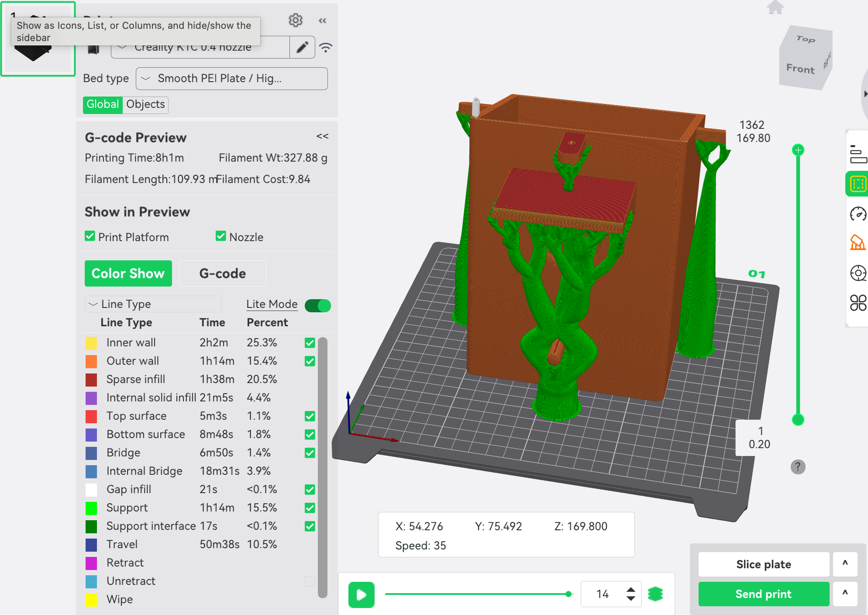Click the Send print button

pos(763,594)
